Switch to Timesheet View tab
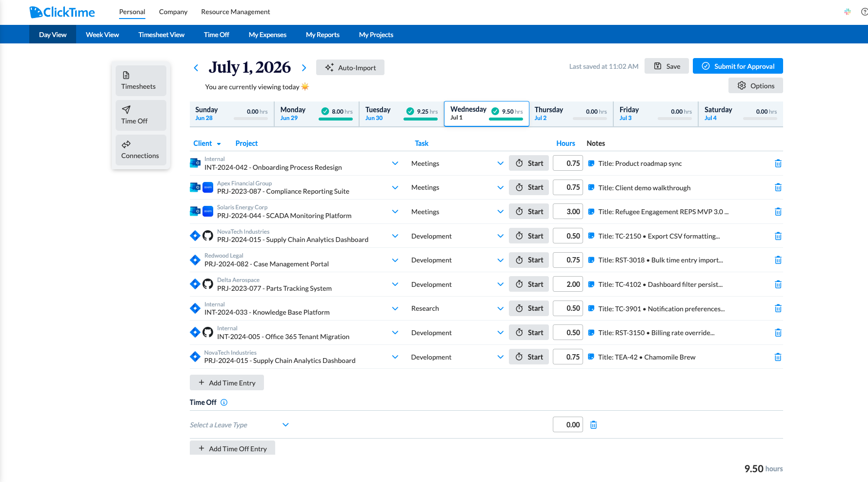 [161, 35]
